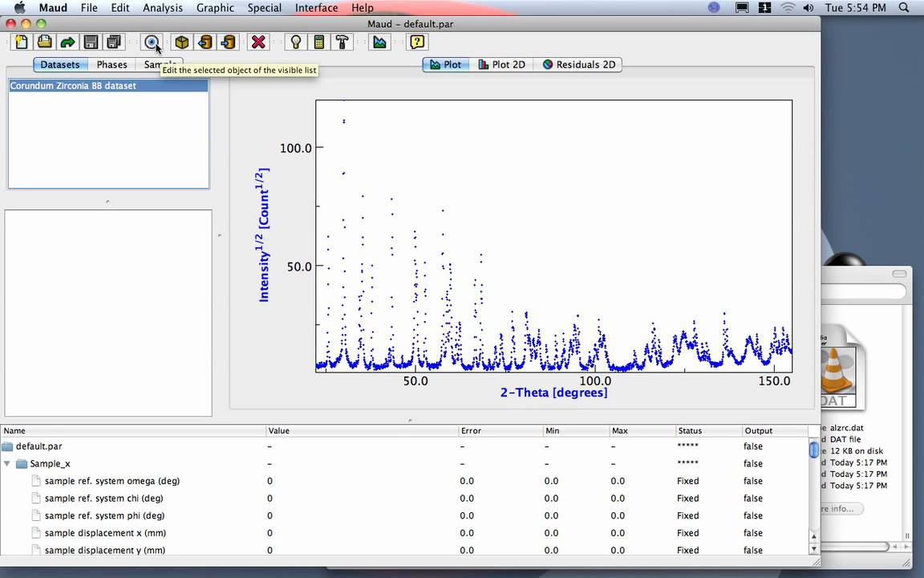Image resolution: width=924 pixels, height=578 pixels.
Task: Select the Plot 2D tab
Action: click(x=501, y=64)
